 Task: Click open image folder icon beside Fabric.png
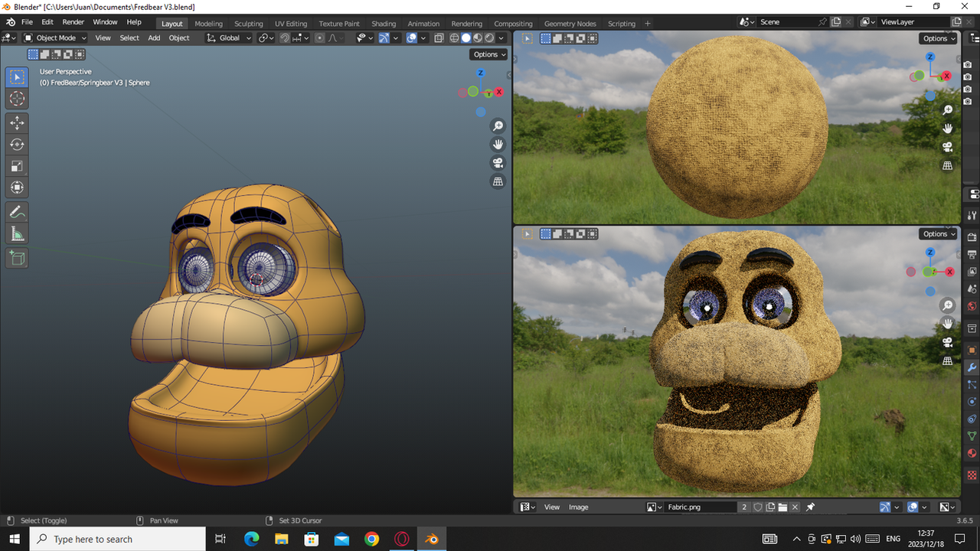click(x=782, y=507)
